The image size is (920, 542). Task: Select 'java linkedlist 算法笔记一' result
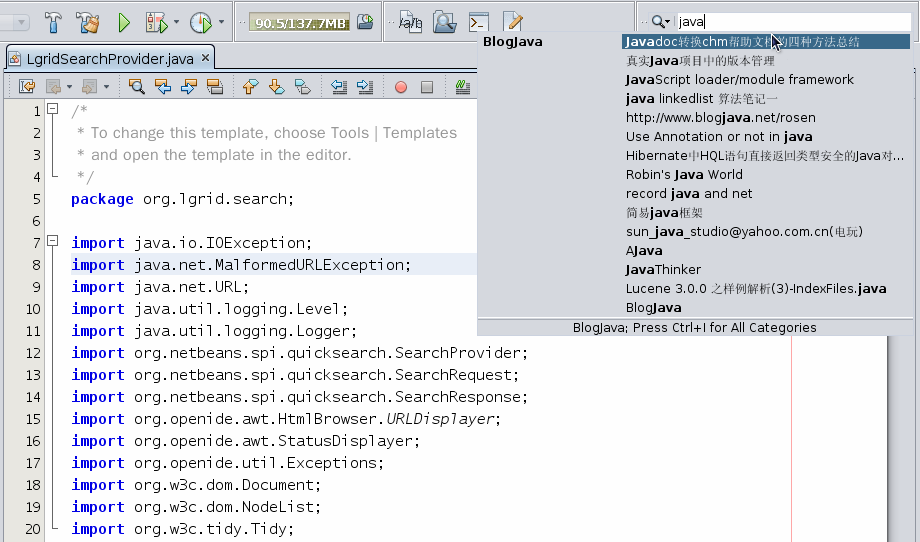[x=766, y=99]
